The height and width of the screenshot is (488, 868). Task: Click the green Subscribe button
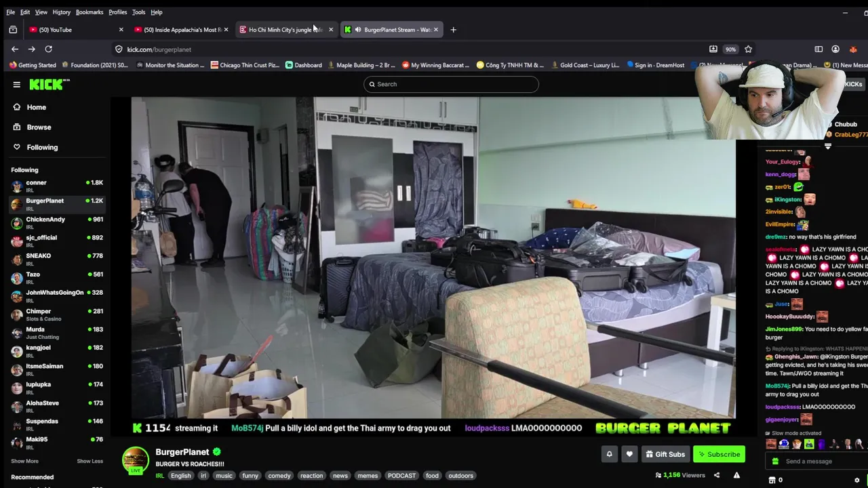click(x=719, y=454)
